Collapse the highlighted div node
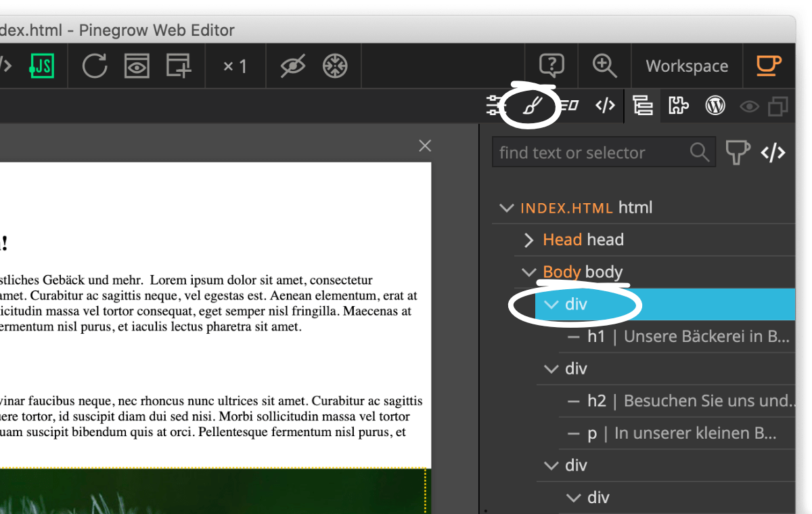 click(x=551, y=305)
